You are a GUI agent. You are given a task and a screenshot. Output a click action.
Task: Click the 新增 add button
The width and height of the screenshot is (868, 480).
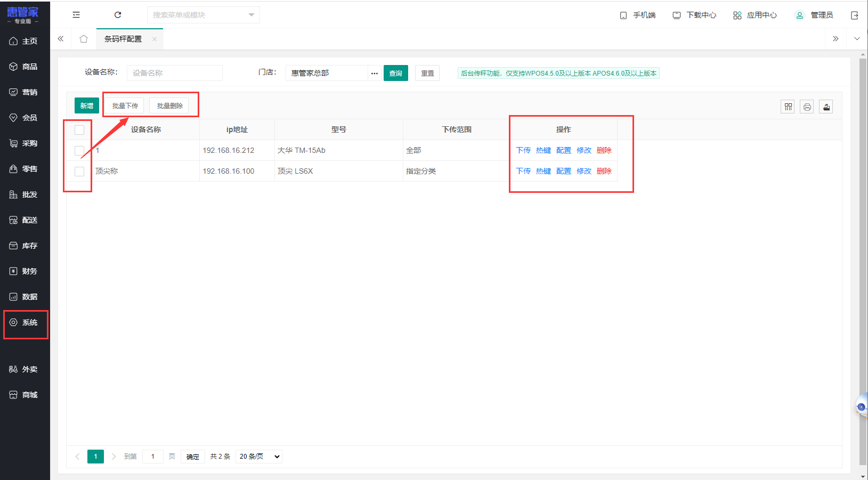(x=87, y=105)
